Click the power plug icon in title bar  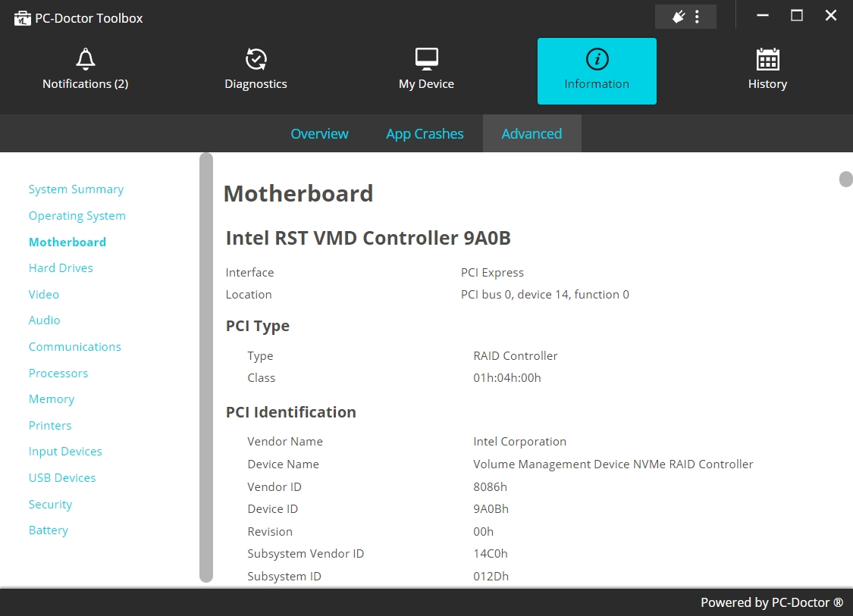679,17
